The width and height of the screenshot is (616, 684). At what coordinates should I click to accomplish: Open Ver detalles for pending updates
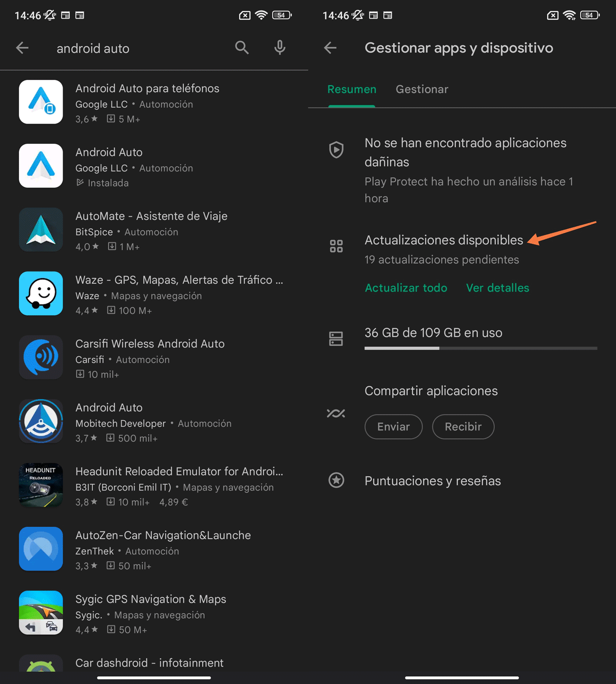tap(497, 288)
